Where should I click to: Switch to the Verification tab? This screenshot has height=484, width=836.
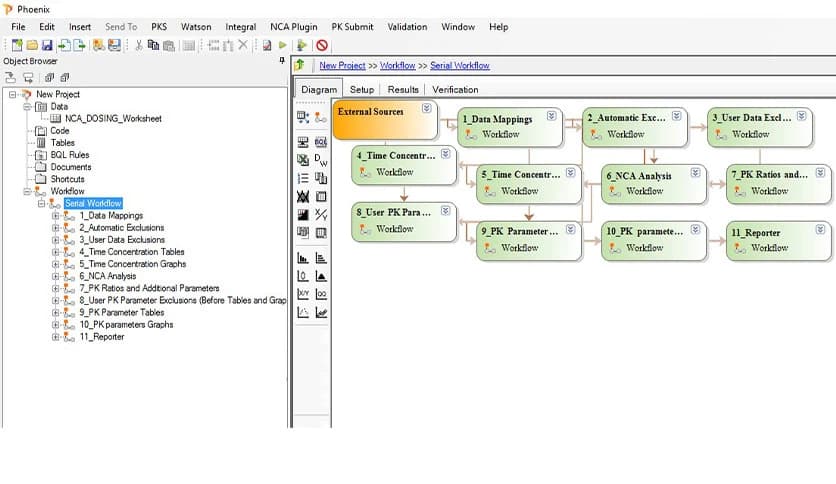click(455, 90)
